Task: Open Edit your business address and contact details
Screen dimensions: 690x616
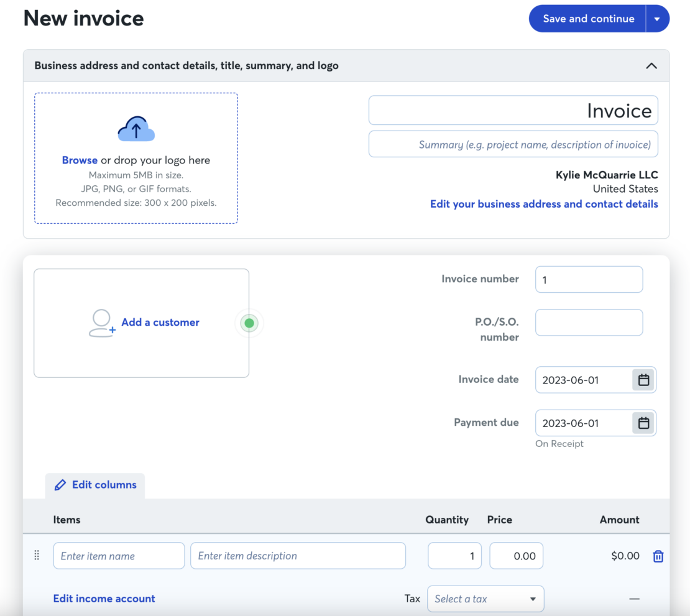Action: pos(544,203)
